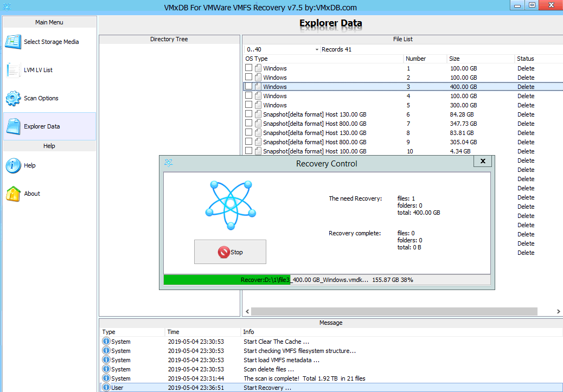This screenshot has height=392, width=563.
Task: Tick the checkbox for Windows file number 2
Action: [248, 77]
